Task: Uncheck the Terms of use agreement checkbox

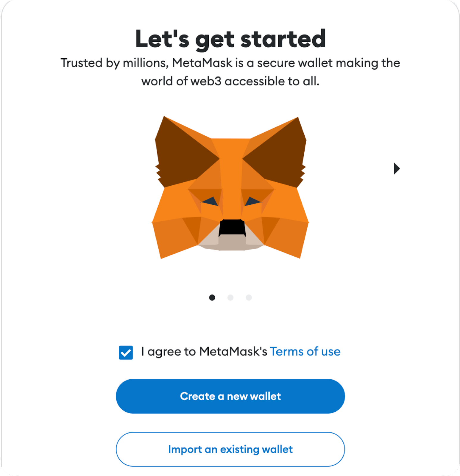Action: pyautogui.click(x=126, y=353)
